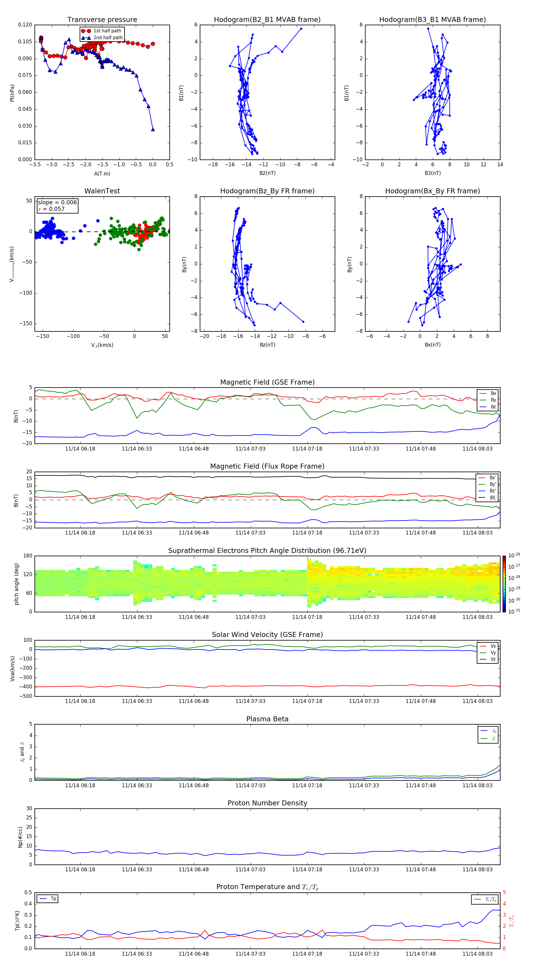Click the "Magnetic Field (GSE Frame)" title
535x980 pixels.
pos(267,382)
